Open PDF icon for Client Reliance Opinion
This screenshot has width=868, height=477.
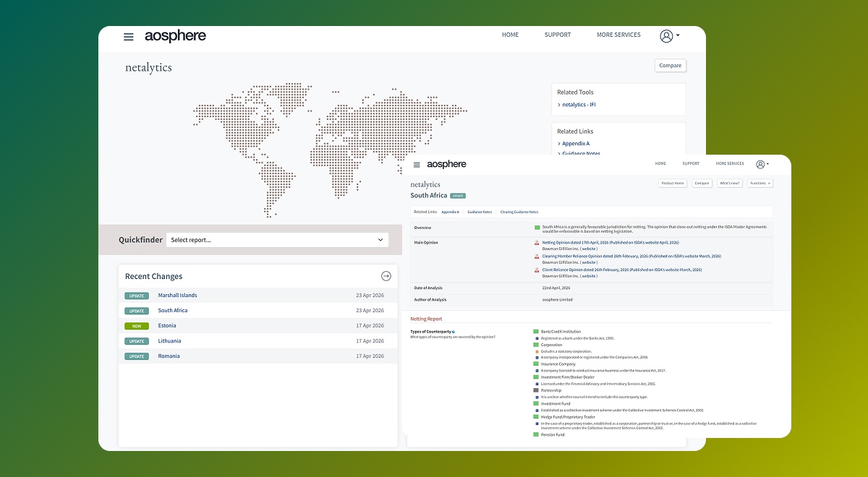point(537,270)
